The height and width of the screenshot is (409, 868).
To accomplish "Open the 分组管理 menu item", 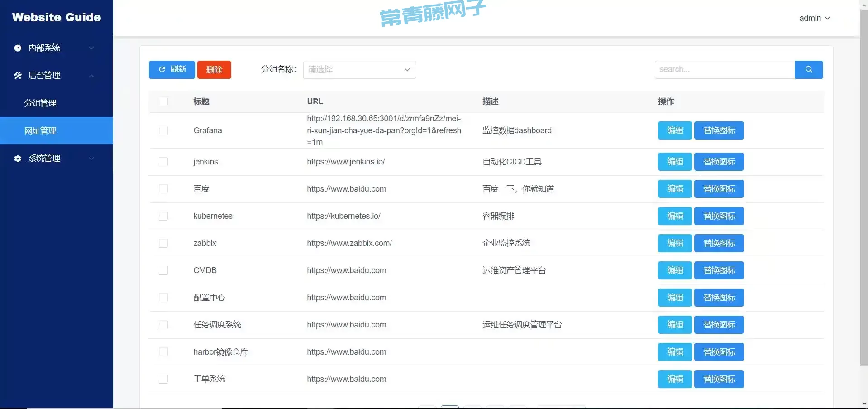I will pyautogui.click(x=40, y=103).
